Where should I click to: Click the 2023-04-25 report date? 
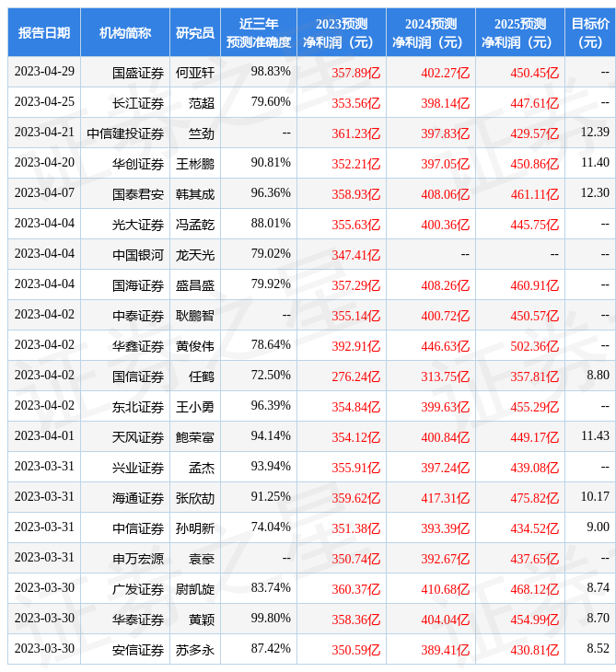pyautogui.click(x=44, y=101)
